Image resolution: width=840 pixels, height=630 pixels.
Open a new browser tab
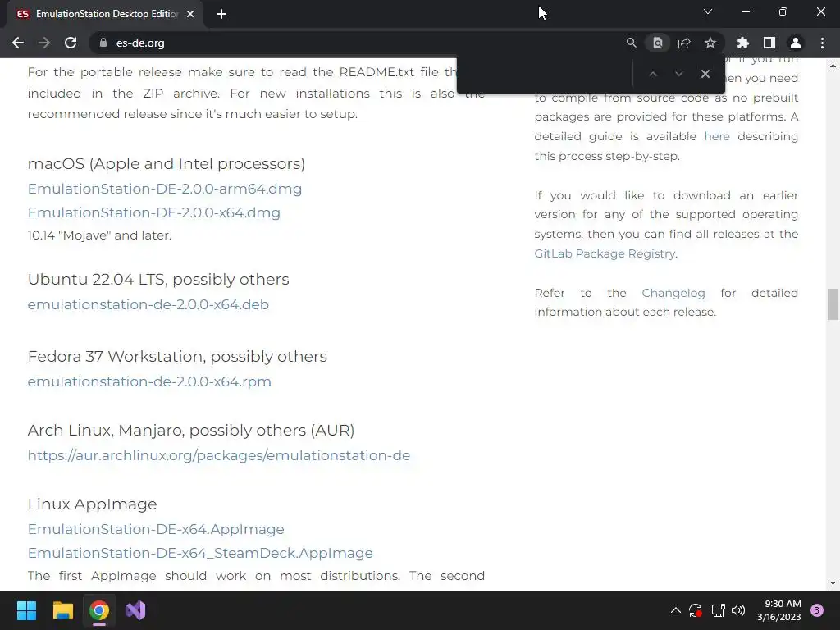[221, 14]
